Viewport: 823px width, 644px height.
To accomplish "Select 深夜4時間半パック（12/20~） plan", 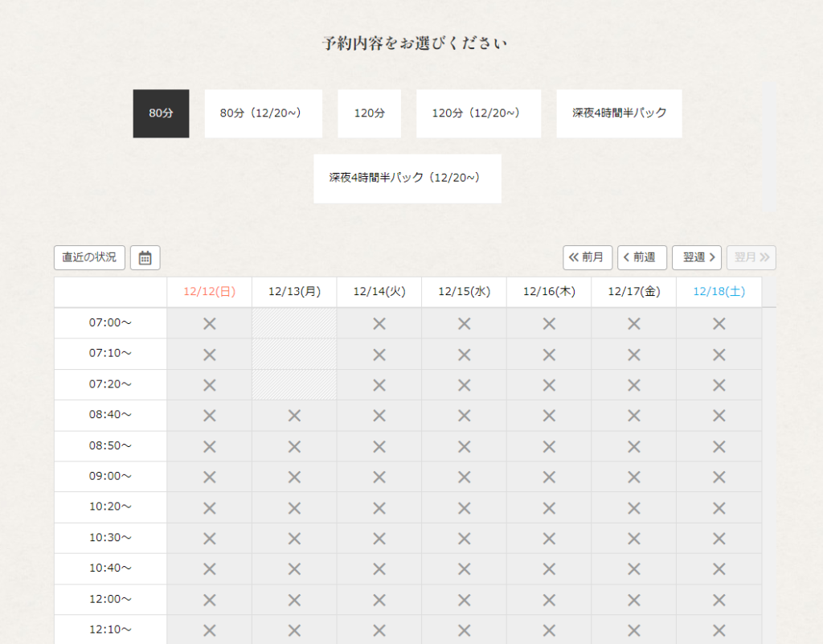I will [x=407, y=178].
